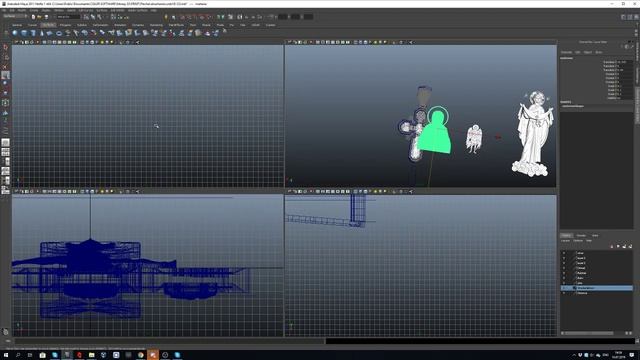The image size is (640, 360).
Task: Switch to the Polygons shelf tab
Action: coord(65,25)
